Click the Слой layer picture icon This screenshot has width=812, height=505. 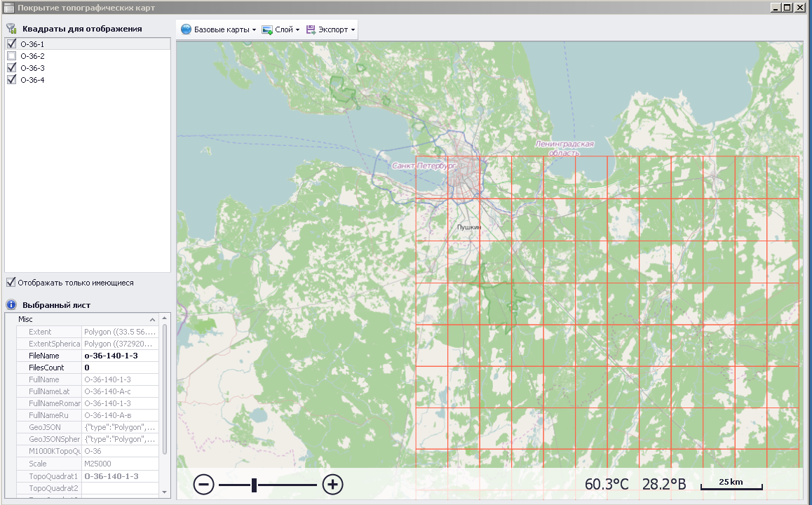pyautogui.click(x=267, y=29)
